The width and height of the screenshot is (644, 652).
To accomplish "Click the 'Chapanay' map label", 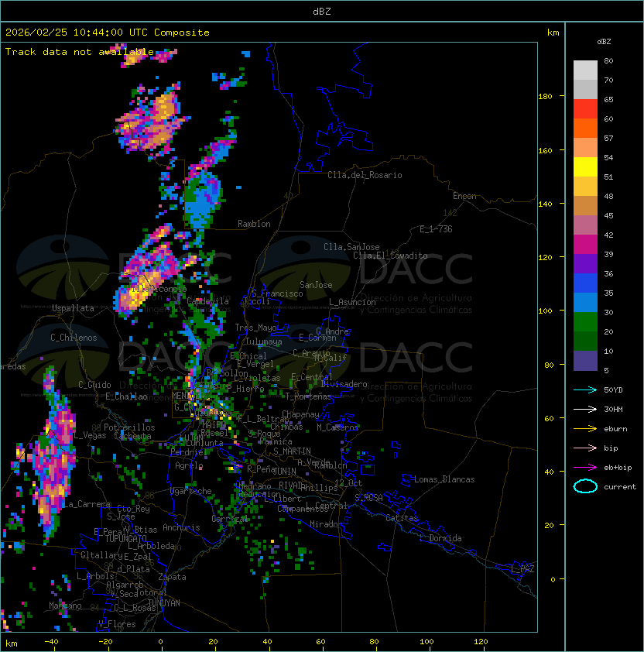I will (300, 414).
